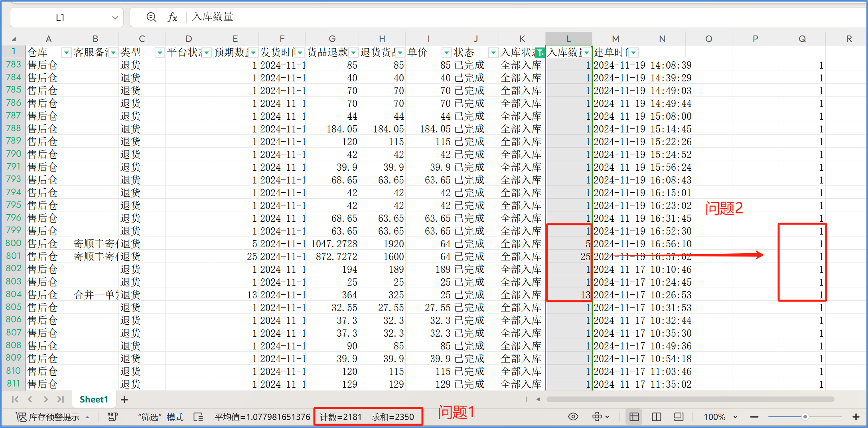Open the 状态 column filter dropdown
The width and height of the screenshot is (868, 428).
pyautogui.click(x=493, y=53)
